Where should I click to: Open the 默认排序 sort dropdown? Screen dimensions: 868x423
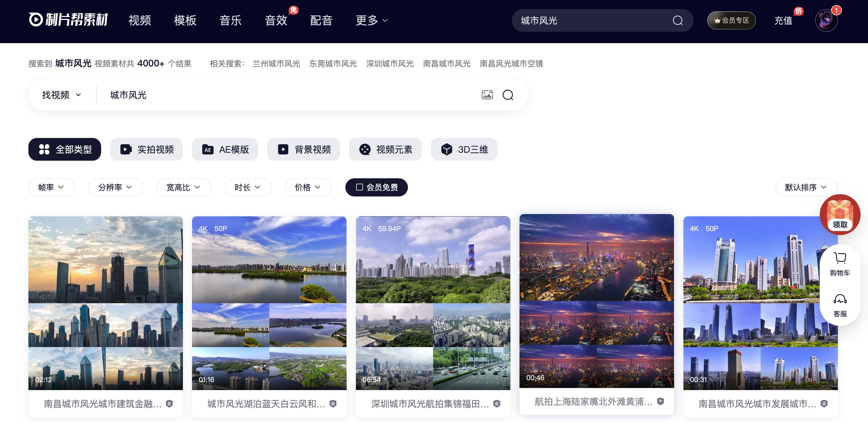point(806,187)
